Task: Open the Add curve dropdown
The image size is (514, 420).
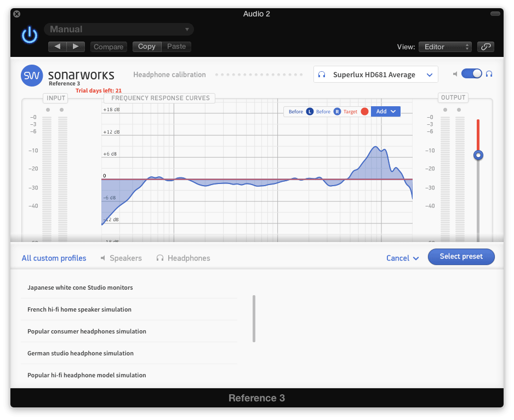Action: pos(386,111)
